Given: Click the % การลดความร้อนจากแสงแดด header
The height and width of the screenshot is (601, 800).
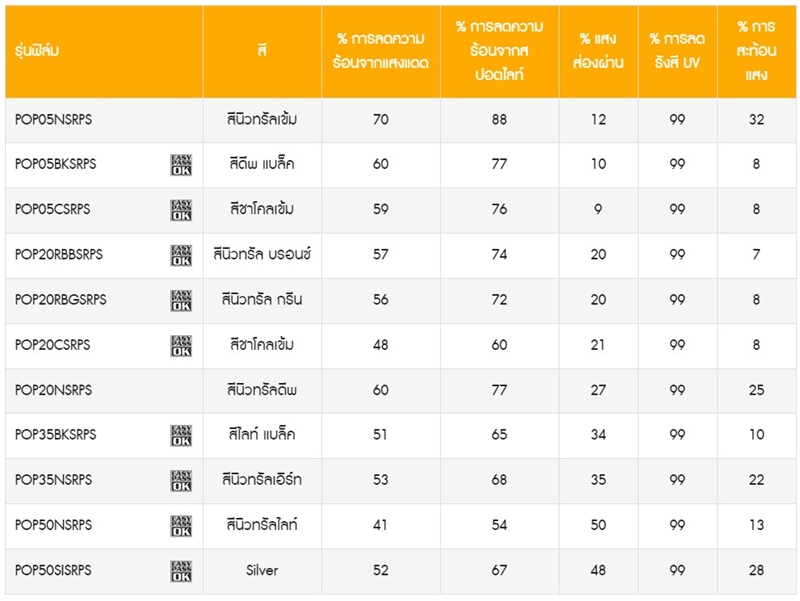Looking at the screenshot, I should [381, 52].
